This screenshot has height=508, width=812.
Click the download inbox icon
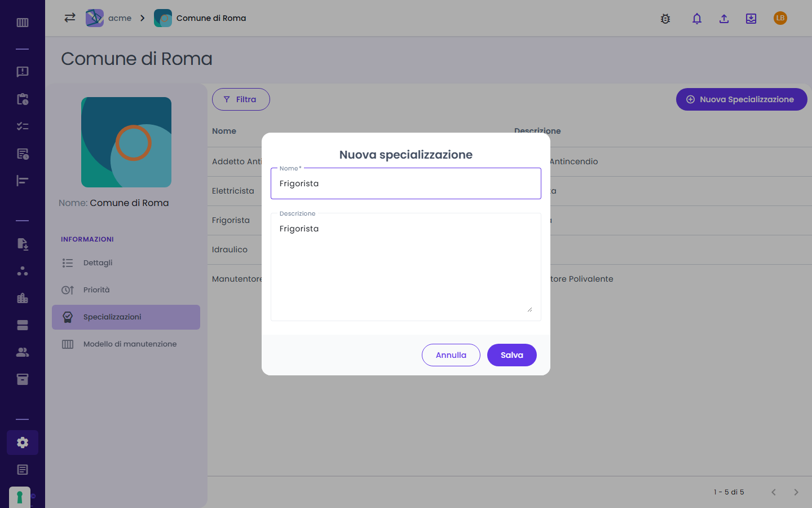point(751,19)
